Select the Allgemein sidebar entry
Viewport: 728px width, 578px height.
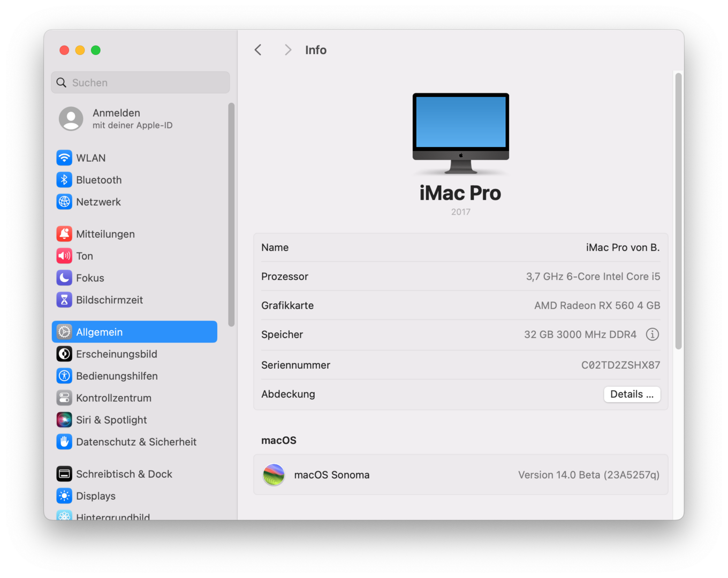(134, 332)
